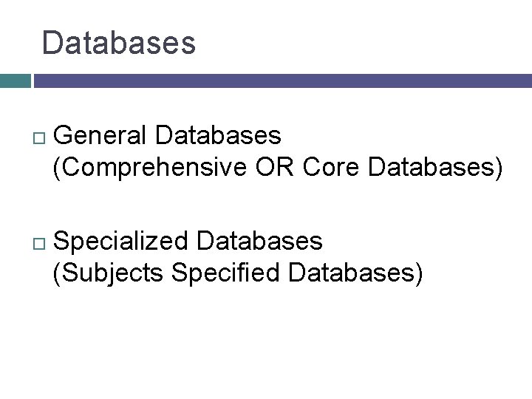Place cursor in "(Subjects Specified Databases)" line
This screenshot has height=399, width=532.
(238, 273)
